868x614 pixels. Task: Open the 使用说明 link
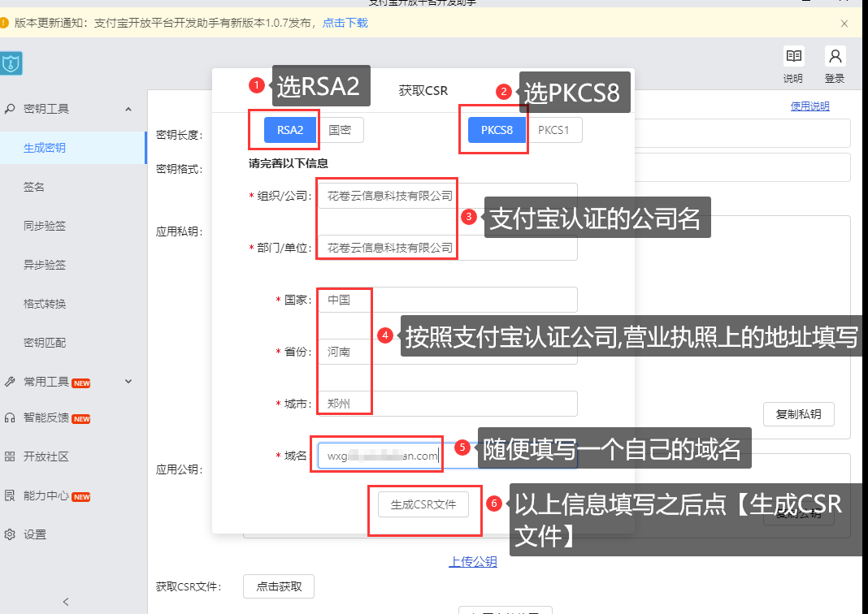[809, 106]
